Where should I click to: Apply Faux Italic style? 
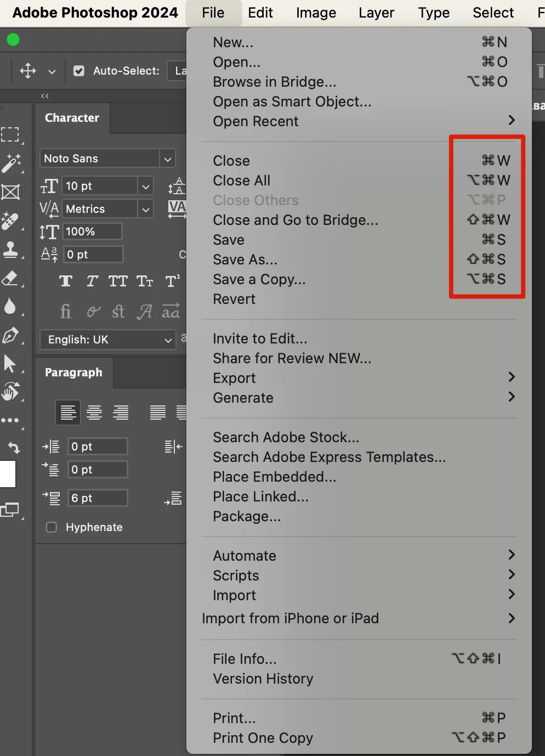pos(92,281)
